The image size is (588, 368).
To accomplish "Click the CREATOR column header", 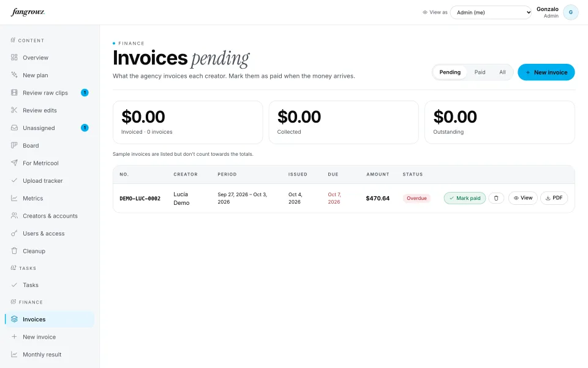I will point(185,174).
